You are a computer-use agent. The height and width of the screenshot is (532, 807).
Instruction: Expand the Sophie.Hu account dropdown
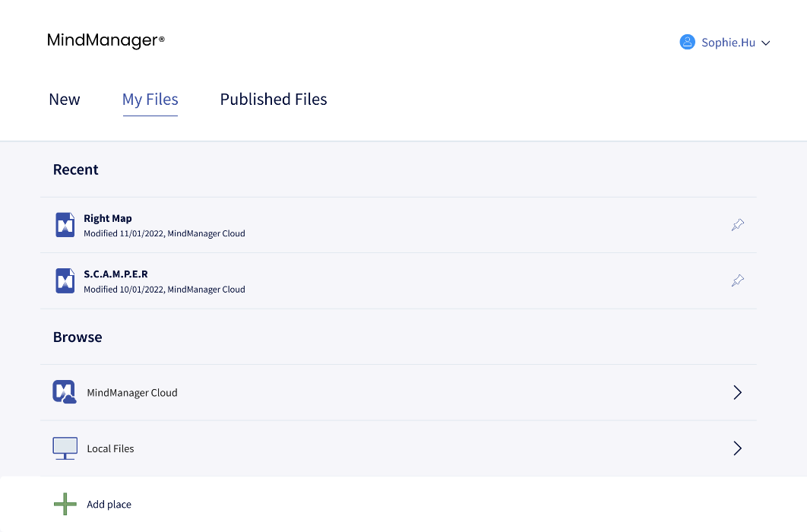click(x=766, y=43)
